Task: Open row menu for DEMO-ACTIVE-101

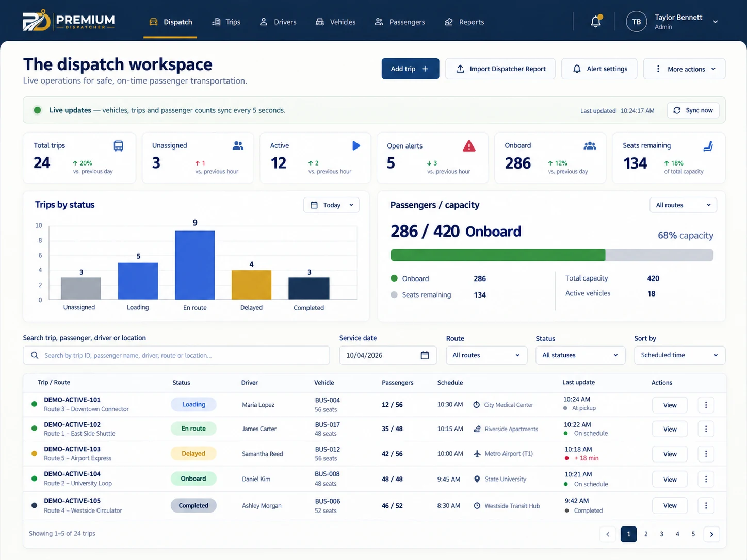Action: [706, 405]
